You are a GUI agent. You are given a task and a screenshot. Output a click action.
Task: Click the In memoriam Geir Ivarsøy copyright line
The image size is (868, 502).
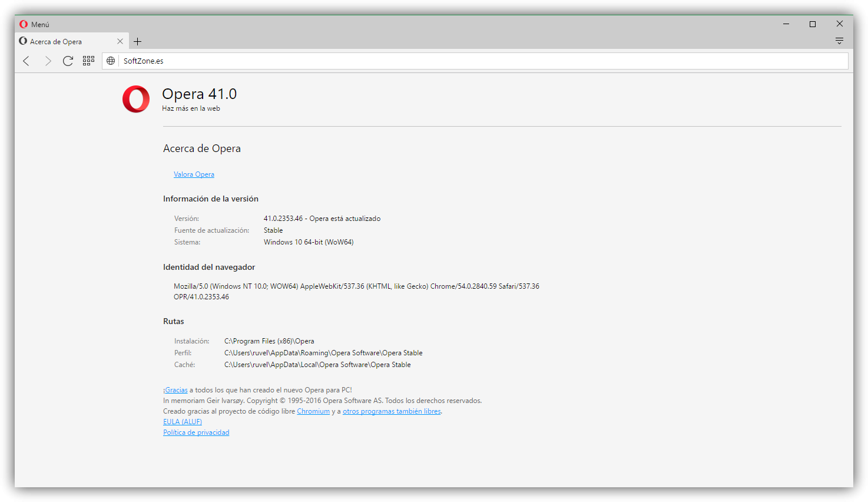pos(322,401)
